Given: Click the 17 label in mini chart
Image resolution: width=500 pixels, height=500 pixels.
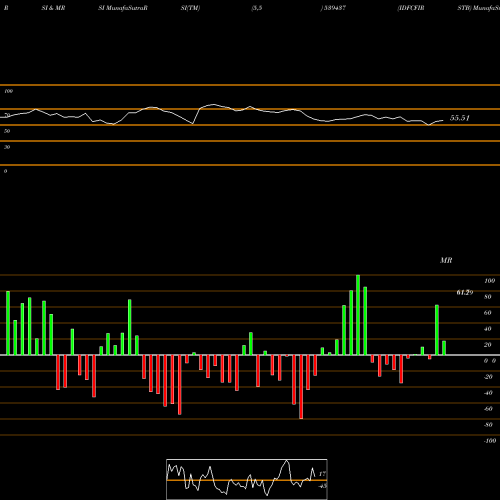Looking at the screenshot, I should pyautogui.click(x=322, y=474).
